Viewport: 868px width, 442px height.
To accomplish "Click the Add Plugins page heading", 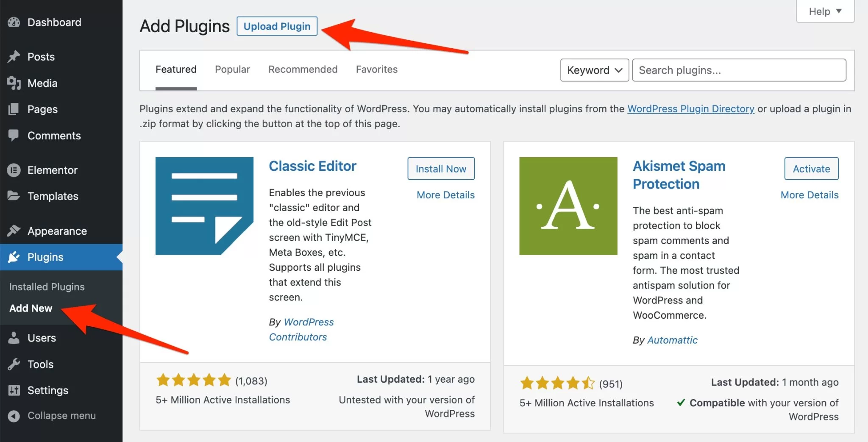I will [x=184, y=26].
